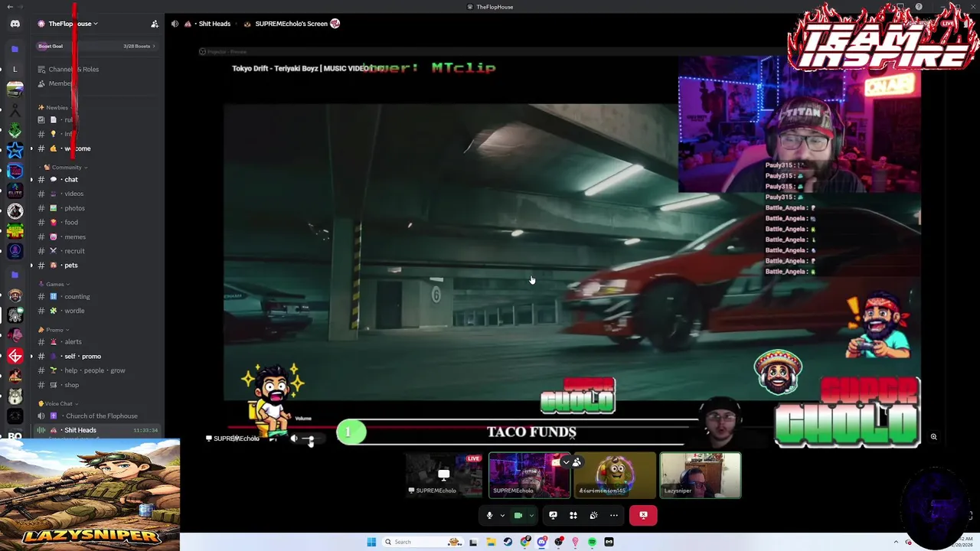Open microphone input options arrow
Viewport: 980px width, 551px height.
pyautogui.click(x=502, y=515)
